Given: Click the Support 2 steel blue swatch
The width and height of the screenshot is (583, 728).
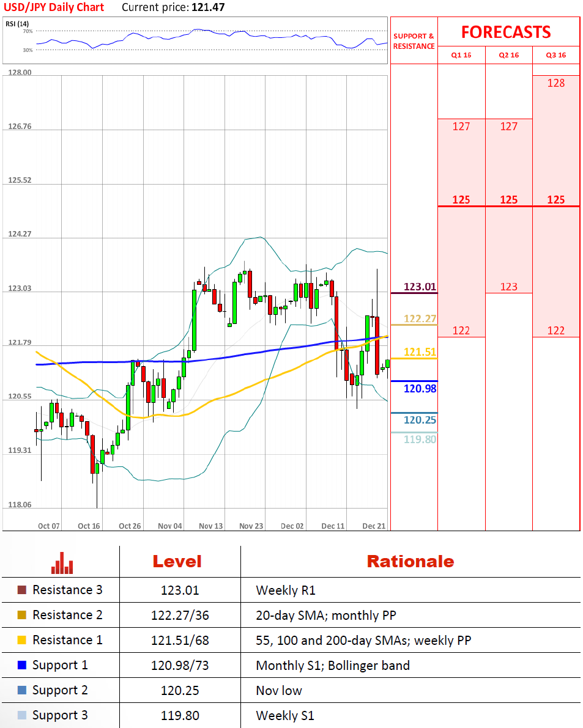Looking at the screenshot, I should [22, 690].
